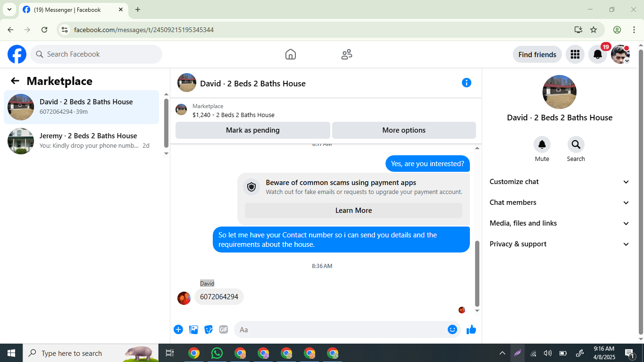This screenshot has width=644, height=362.
Task: Click the address bar URL
Action: (x=144, y=30)
